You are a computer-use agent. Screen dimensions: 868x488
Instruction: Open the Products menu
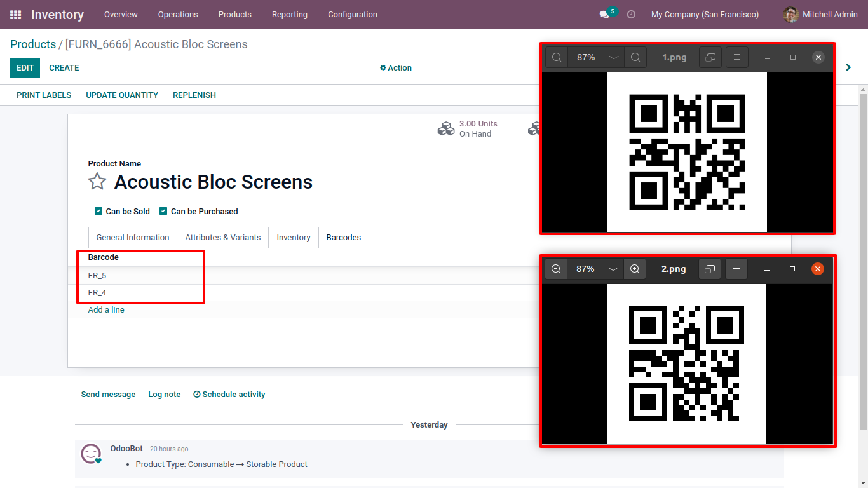(x=235, y=14)
